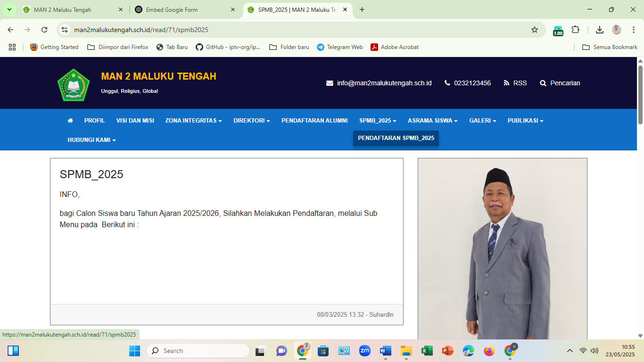Open the Chrome downloads icon
The width and height of the screenshot is (644, 362).
pos(599,30)
